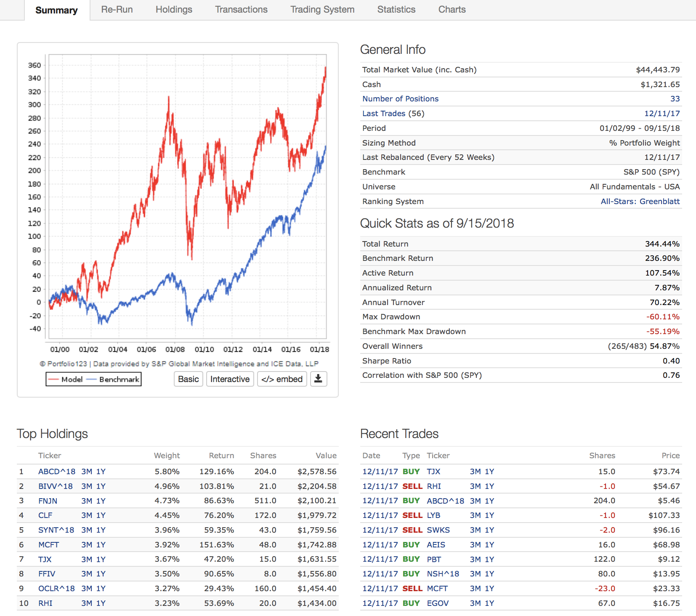This screenshot has width=696, height=616.
Task: Show 1Y chart for CLF holding
Action: [x=101, y=515]
